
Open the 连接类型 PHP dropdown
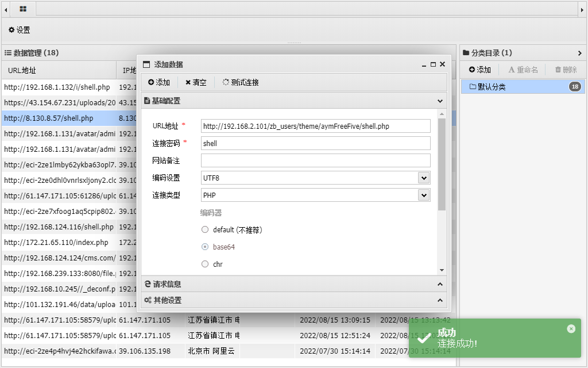[x=423, y=195]
